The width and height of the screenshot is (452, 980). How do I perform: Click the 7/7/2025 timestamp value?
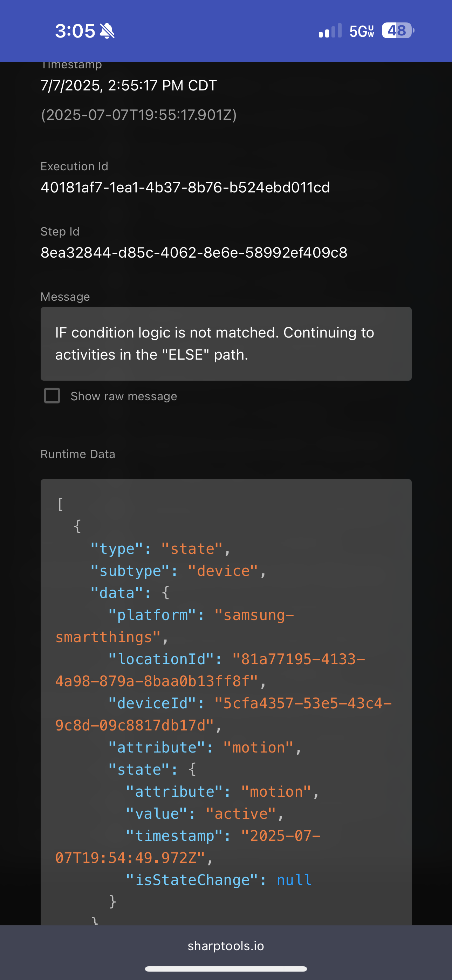coord(129,85)
